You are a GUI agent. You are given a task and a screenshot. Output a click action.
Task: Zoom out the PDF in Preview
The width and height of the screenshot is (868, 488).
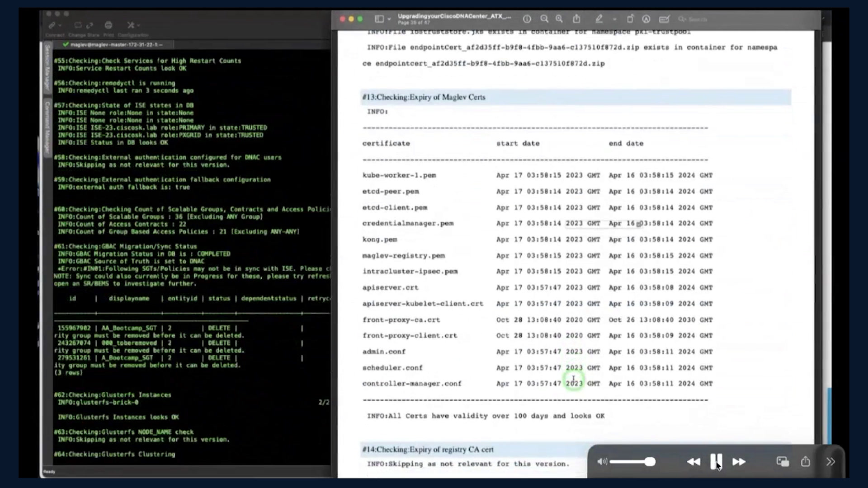[x=544, y=19]
